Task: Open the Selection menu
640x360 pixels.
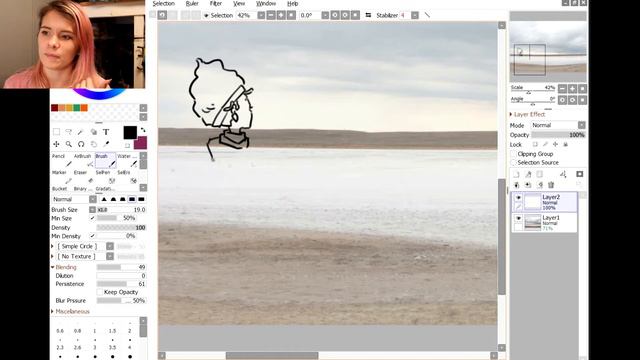Action: click(163, 3)
